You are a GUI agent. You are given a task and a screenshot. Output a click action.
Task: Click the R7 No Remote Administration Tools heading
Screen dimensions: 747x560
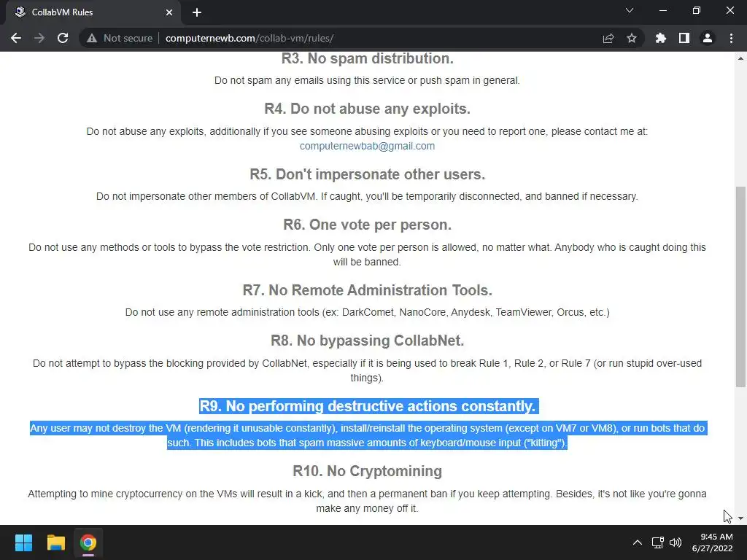tap(368, 290)
